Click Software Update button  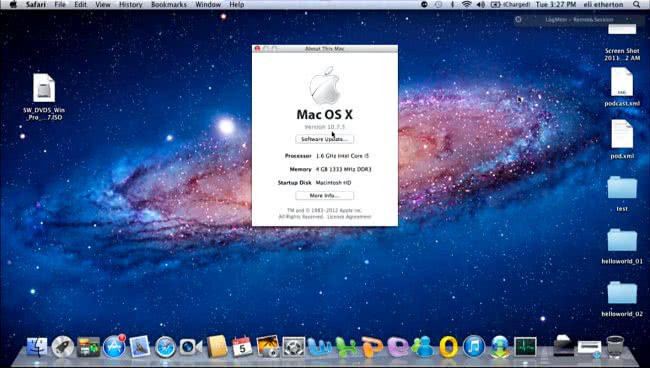[325, 139]
